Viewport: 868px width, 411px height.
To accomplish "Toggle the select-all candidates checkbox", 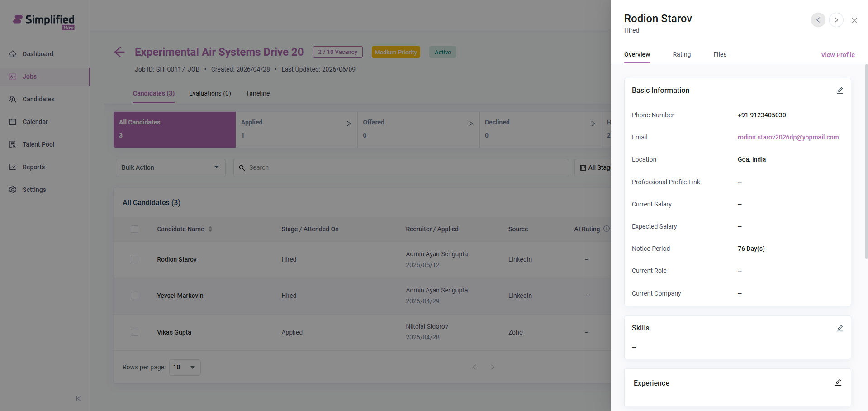I will pos(134,229).
